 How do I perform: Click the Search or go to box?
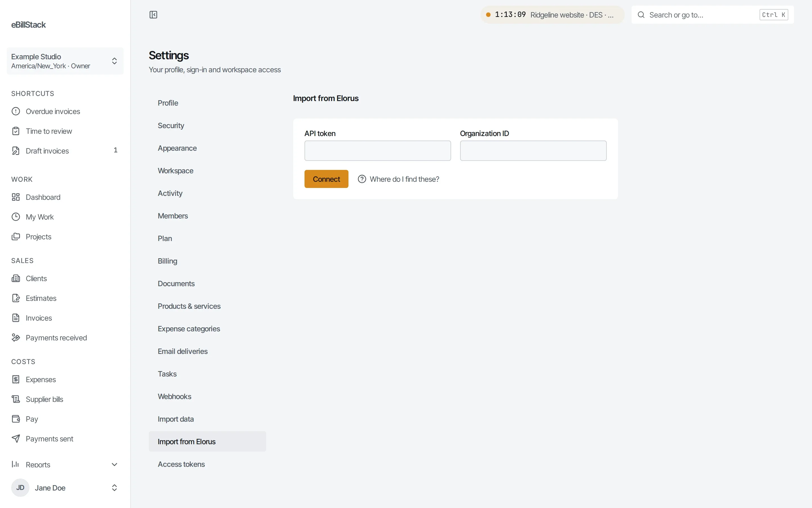pyautogui.click(x=712, y=15)
